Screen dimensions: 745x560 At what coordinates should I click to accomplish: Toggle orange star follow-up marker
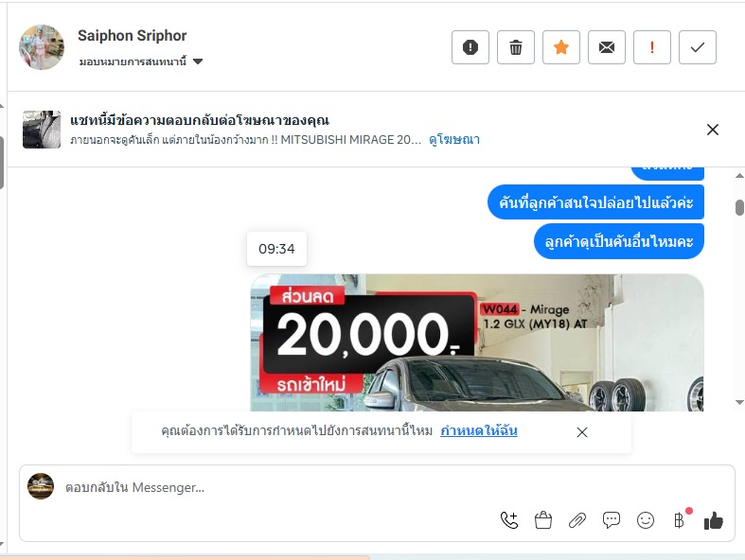coord(561,47)
